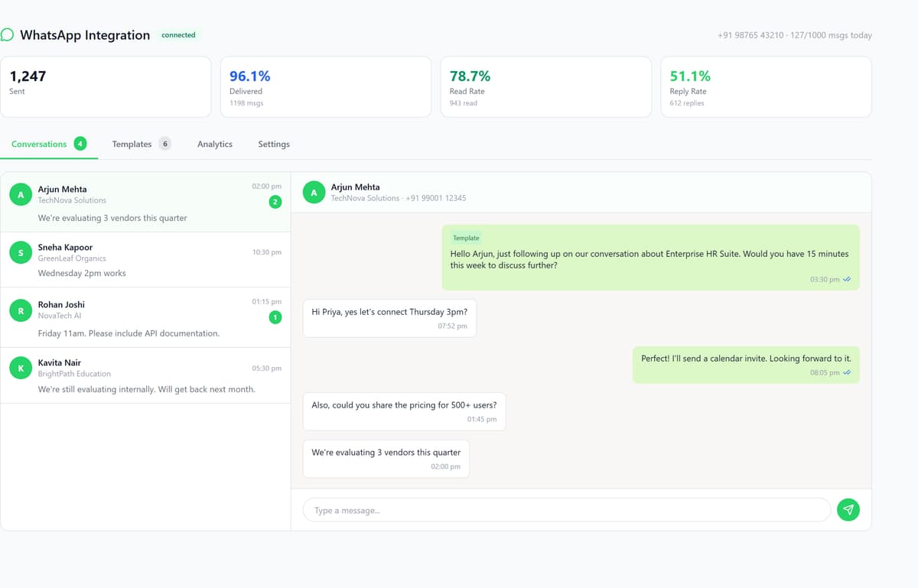Viewport: 918px width, 588px height.
Task: Click the 1,247 Sent stat card
Action: coord(106,86)
